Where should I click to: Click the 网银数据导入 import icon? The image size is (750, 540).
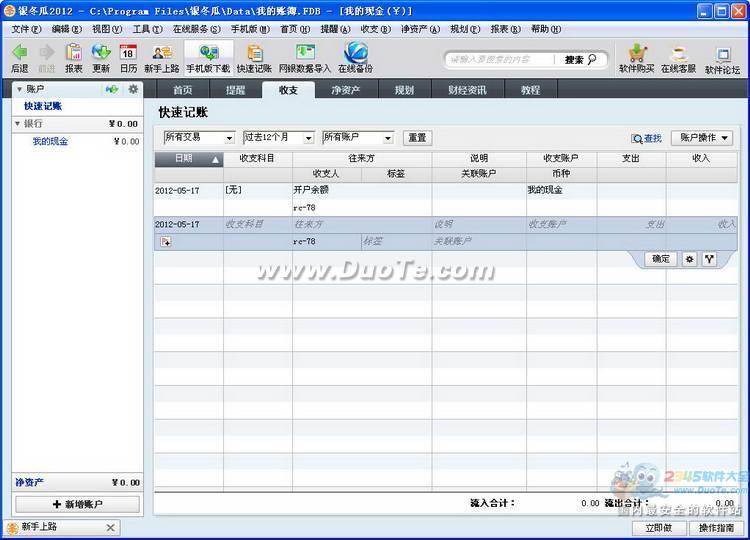305,57
